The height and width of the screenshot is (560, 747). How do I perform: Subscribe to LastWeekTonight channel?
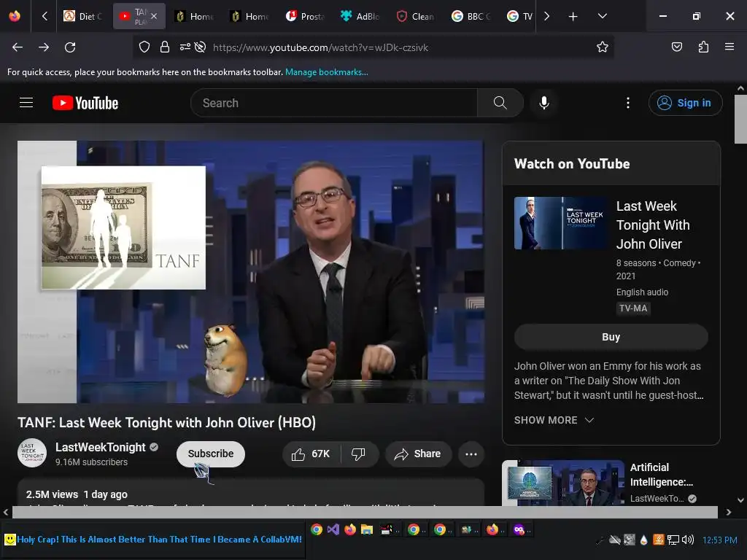click(x=211, y=454)
